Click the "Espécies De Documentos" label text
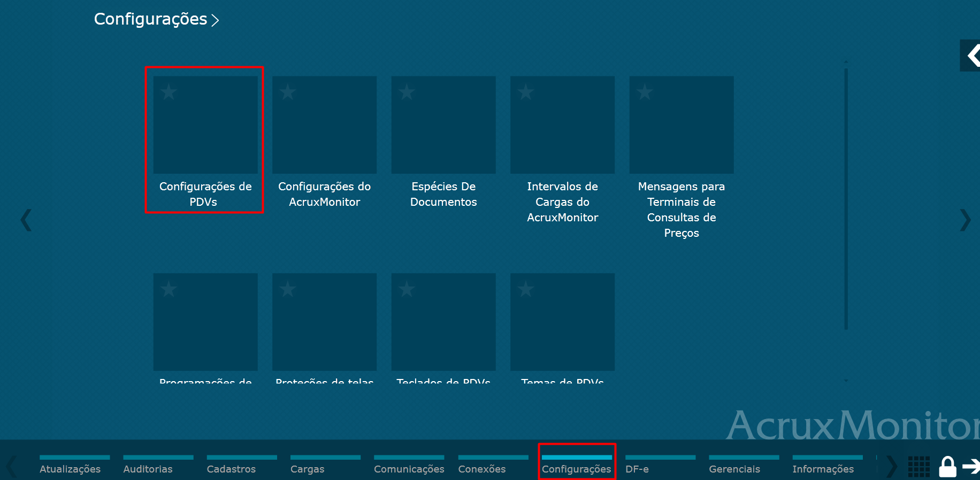The width and height of the screenshot is (980, 480). pyautogui.click(x=443, y=194)
